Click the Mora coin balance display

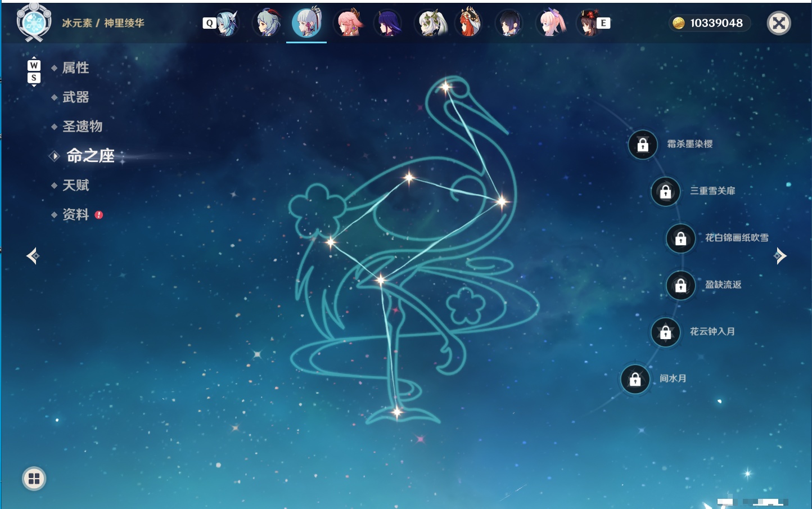pyautogui.click(x=709, y=23)
